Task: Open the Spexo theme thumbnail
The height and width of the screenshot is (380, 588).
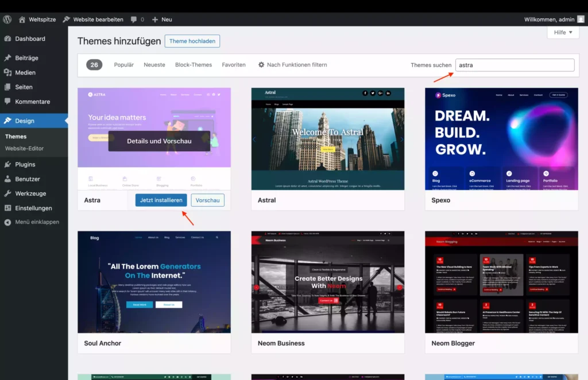Action: (501, 139)
